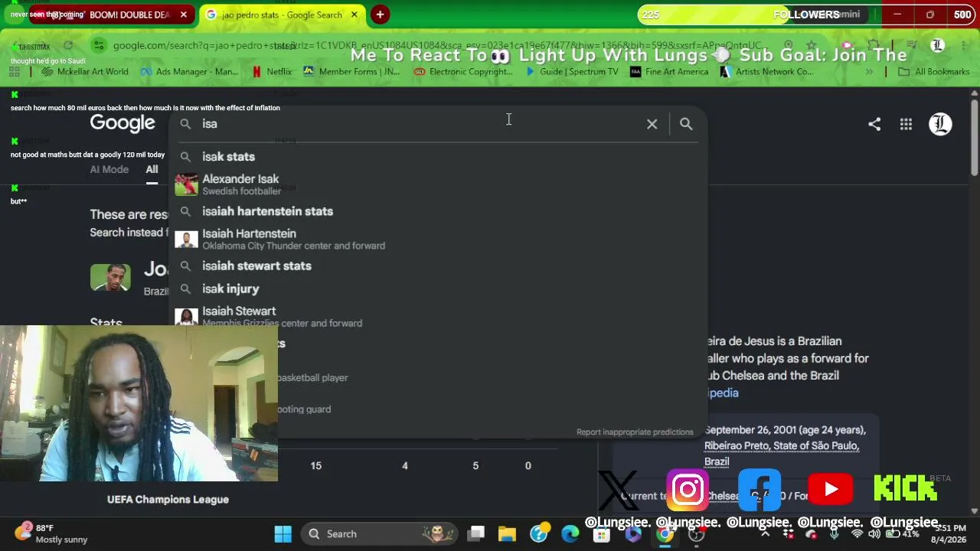Click the magnifier search button
This screenshot has height=551, width=980.
tap(686, 124)
